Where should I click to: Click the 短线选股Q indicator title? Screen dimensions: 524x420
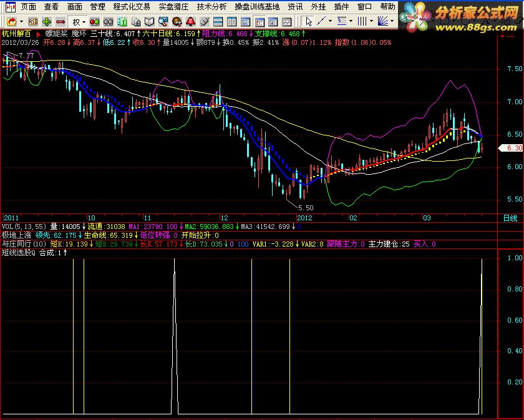coord(18,253)
